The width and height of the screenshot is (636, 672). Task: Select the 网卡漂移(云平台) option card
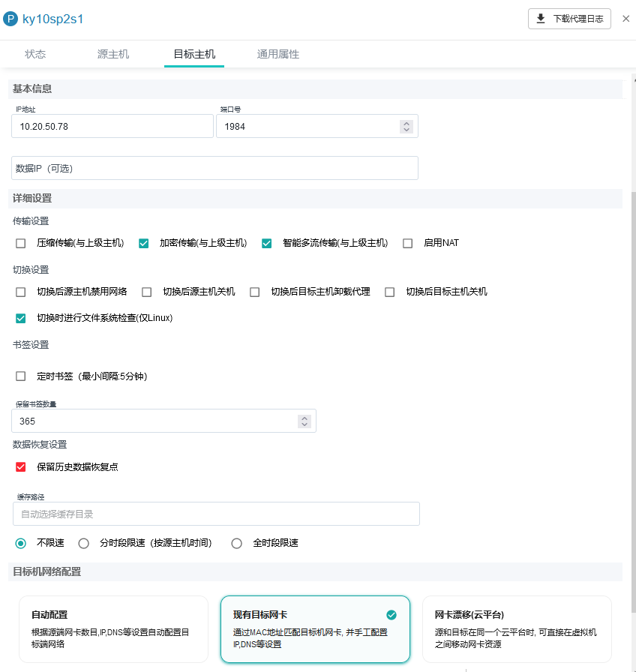(x=516, y=630)
